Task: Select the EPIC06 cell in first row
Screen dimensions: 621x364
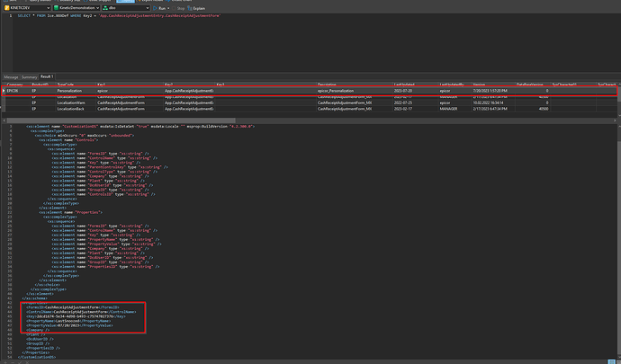Action: (x=13, y=92)
